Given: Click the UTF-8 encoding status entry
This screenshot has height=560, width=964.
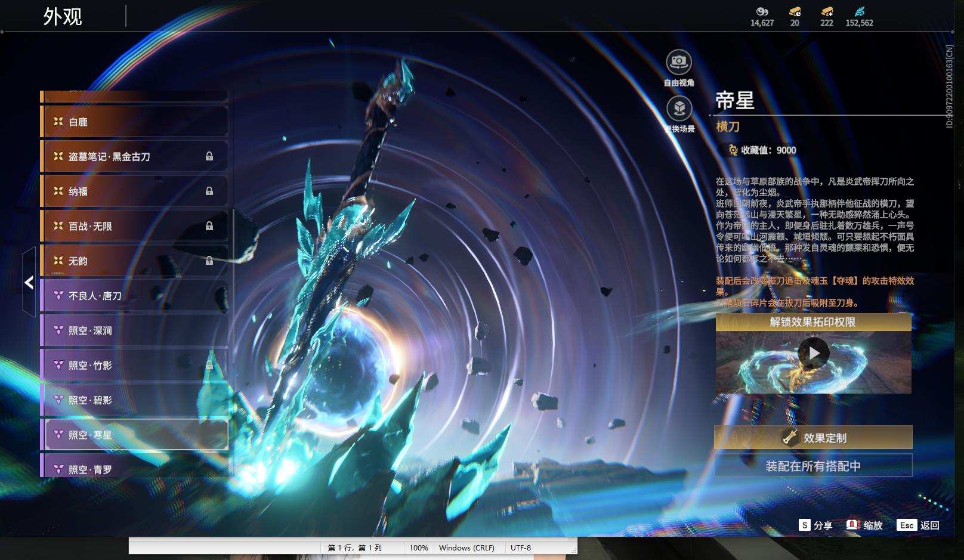Looking at the screenshot, I should (x=521, y=547).
